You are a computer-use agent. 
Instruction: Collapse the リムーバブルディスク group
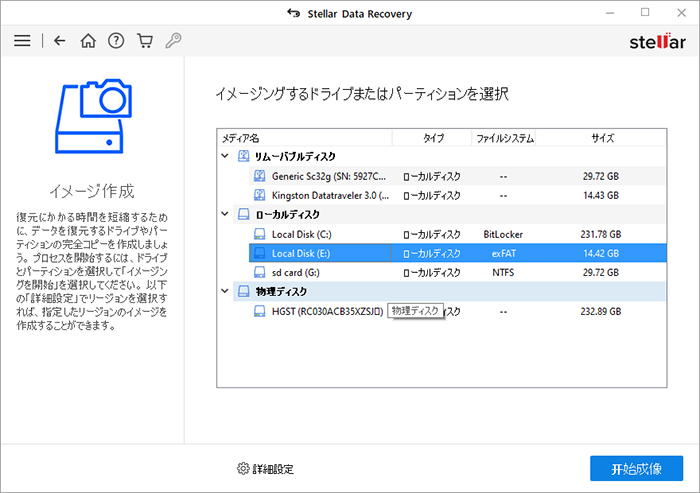click(x=224, y=157)
